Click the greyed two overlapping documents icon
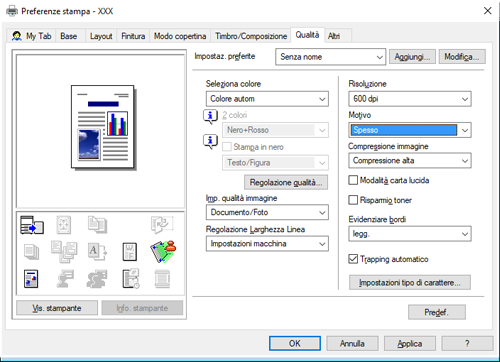 pyautogui.click(x=97, y=225)
